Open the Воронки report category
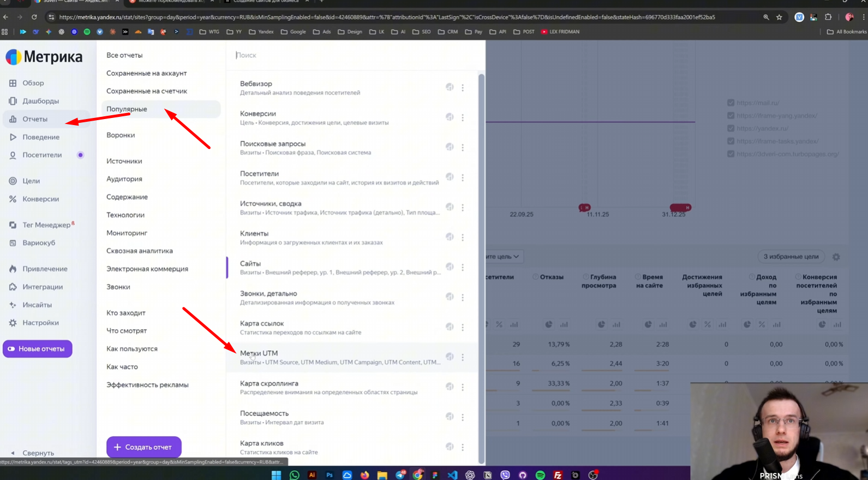Image resolution: width=868 pixels, height=480 pixels. pyautogui.click(x=121, y=135)
